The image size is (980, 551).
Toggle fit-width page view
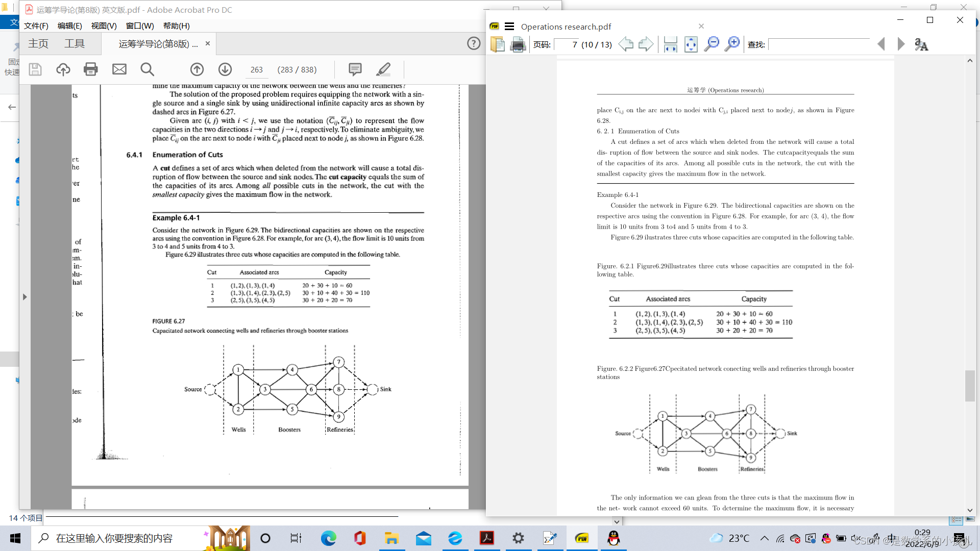[670, 43]
